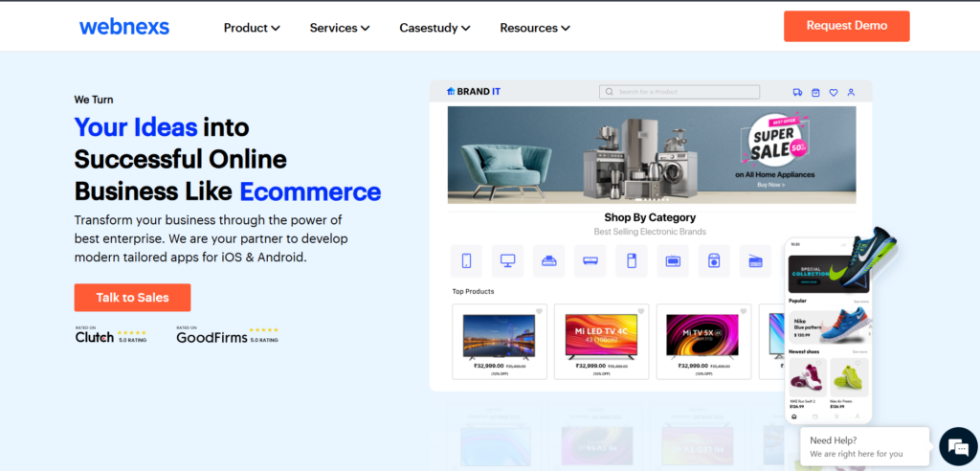Screen dimensions: 980x471
Task: Open the Casestudy dropdown
Action: pos(434,28)
